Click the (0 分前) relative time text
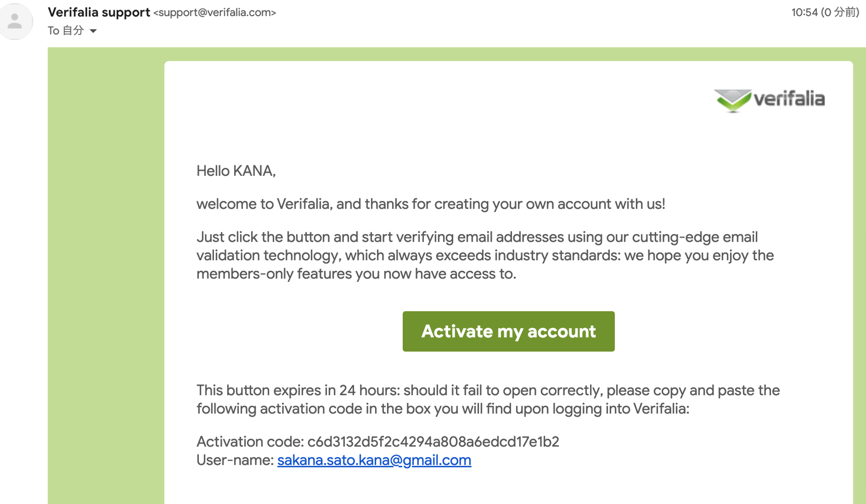 tap(840, 13)
